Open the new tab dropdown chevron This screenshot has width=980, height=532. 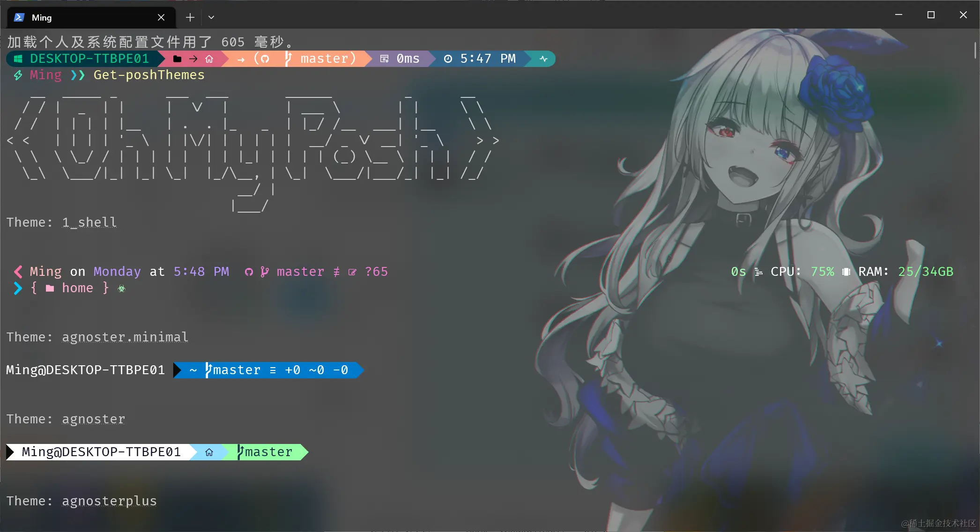(x=211, y=17)
